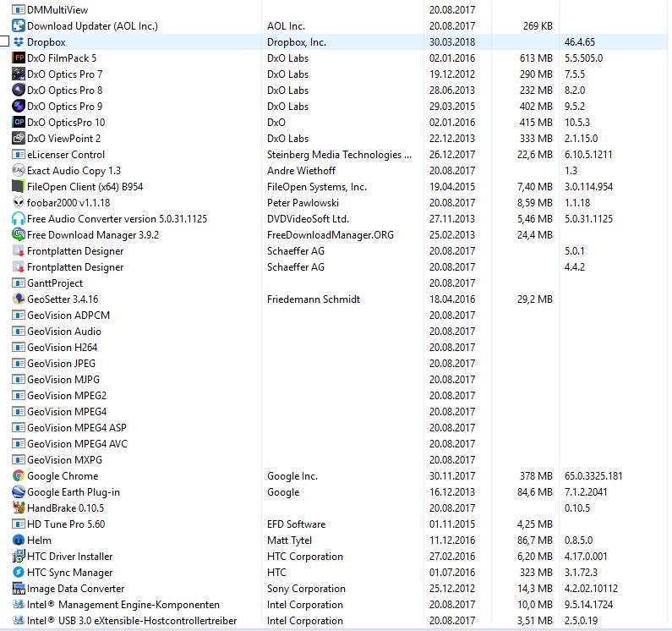Click the Intel USB 3.0 Hostcontrollertreiber icon
The height and width of the screenshot is (631, 672).
tap(19, 621)
